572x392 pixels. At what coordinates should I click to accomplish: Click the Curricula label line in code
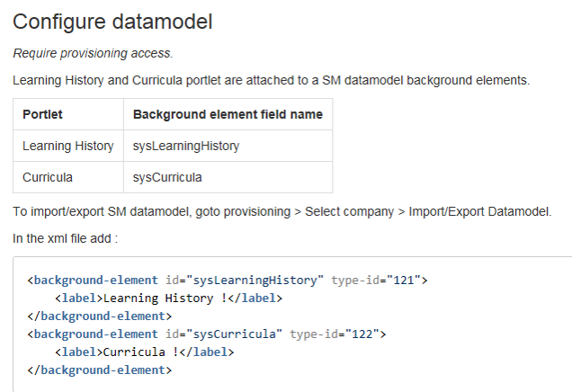pos(145,352)
